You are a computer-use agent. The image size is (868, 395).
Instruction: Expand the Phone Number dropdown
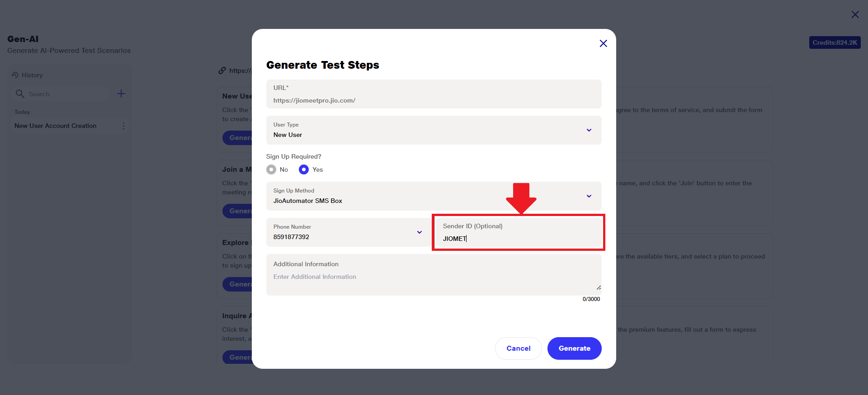click(419, 232)
